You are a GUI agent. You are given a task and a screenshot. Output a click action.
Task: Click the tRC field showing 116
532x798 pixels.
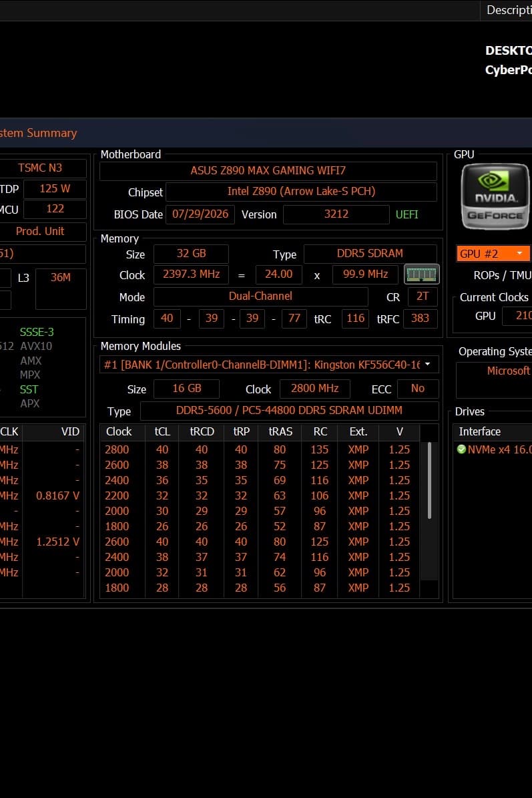click(x=356, y=319)
